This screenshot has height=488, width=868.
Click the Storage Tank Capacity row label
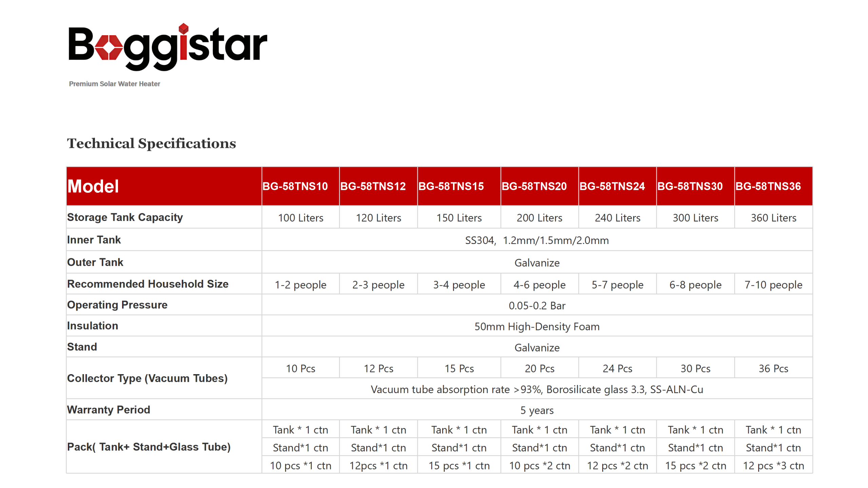(125, 217)
